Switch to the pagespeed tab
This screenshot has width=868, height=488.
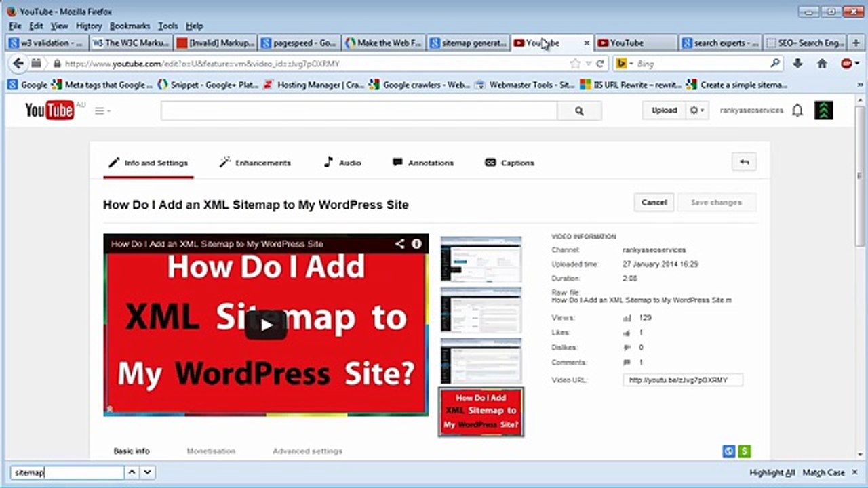(x=298, y=43)
